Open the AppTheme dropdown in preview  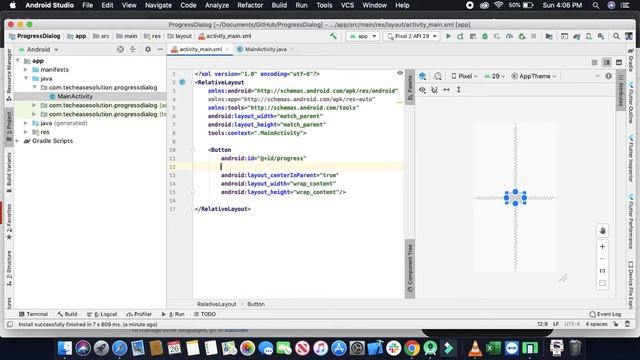click(x=533, y=76)
